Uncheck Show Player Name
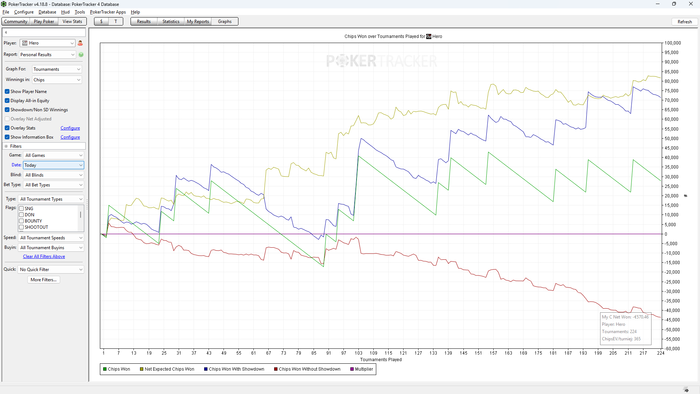This screenshot has width=700, height=394. [7, 91]
